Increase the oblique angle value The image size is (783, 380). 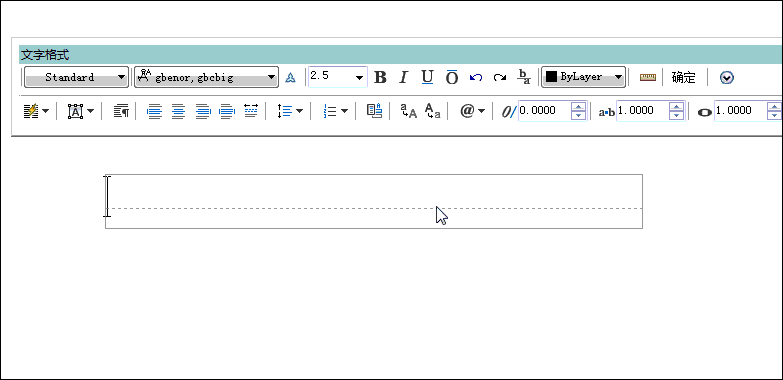point(578,106)
